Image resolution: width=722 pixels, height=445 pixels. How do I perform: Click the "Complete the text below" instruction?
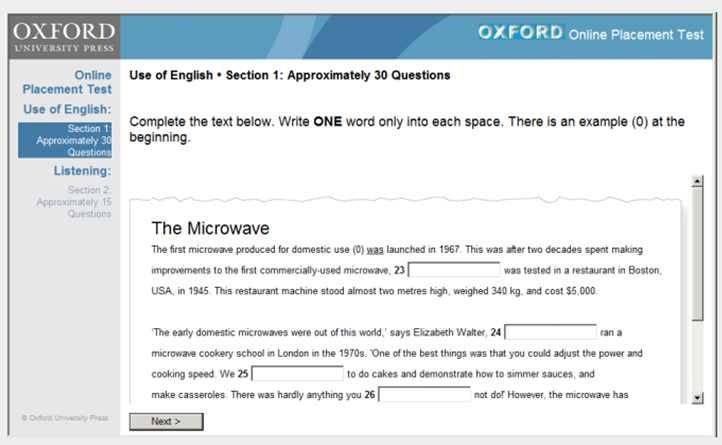tap(407, 129)
